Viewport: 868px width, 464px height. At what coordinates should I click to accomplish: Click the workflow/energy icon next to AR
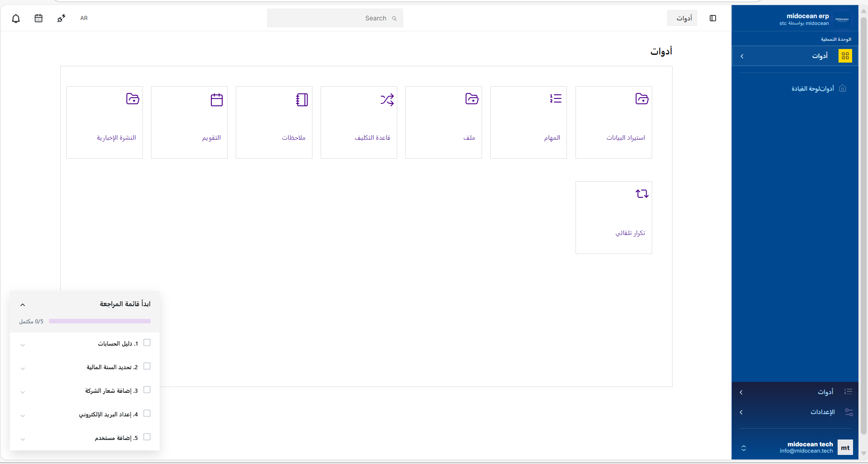61,18
